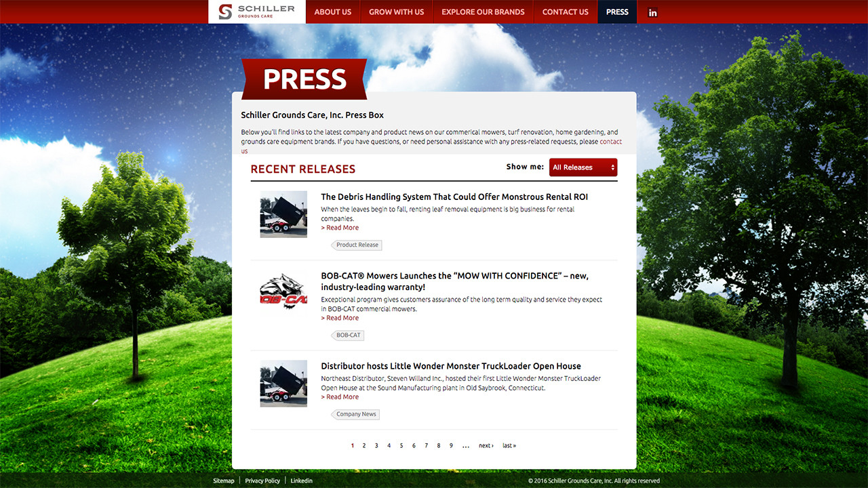Open the BOB-CAT logo thumbnail

(283, 291)
